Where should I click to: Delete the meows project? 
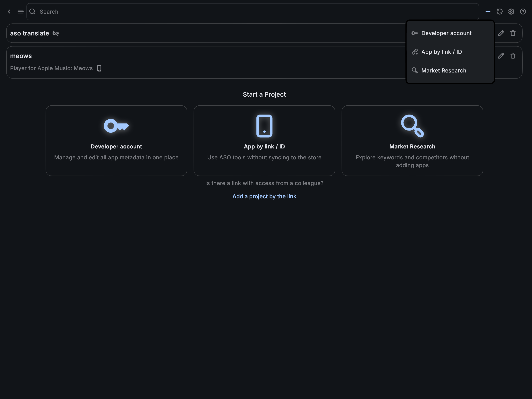(513, 56)
